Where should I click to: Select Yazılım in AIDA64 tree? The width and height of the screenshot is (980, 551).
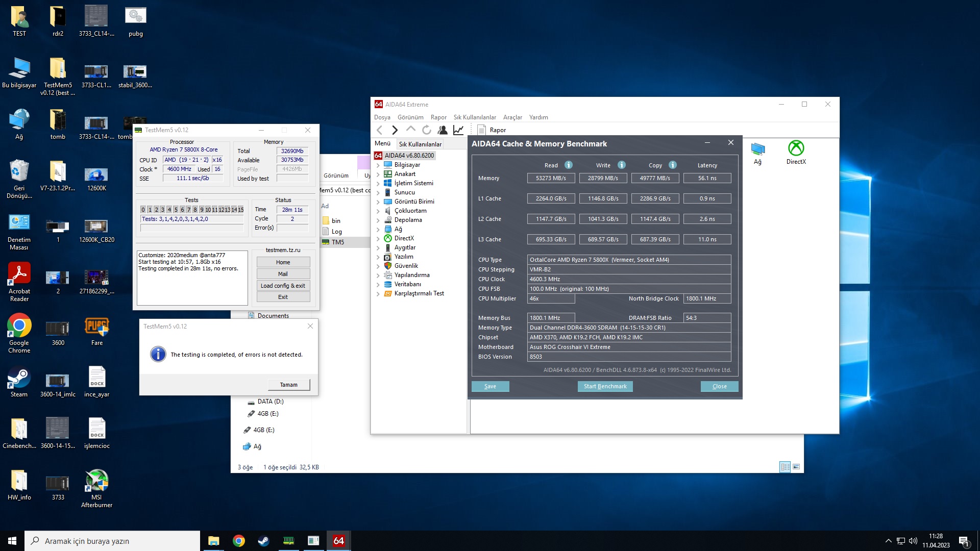click(x=404, y=257)
